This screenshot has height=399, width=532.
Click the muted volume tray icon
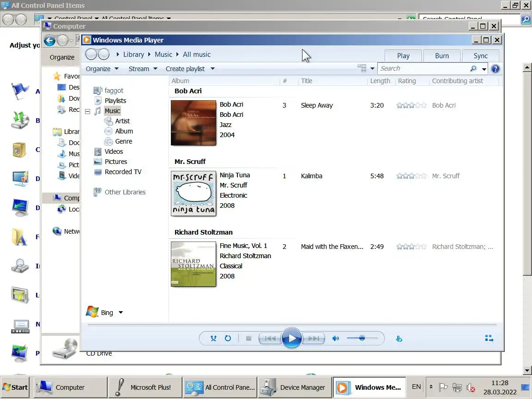click(470, 387)
